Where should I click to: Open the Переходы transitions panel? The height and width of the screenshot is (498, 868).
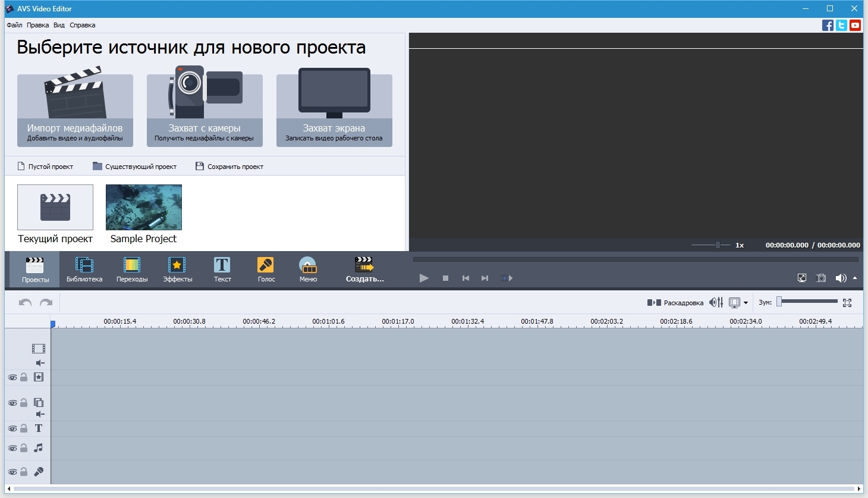pyautogui.click(x=132, y=270)
